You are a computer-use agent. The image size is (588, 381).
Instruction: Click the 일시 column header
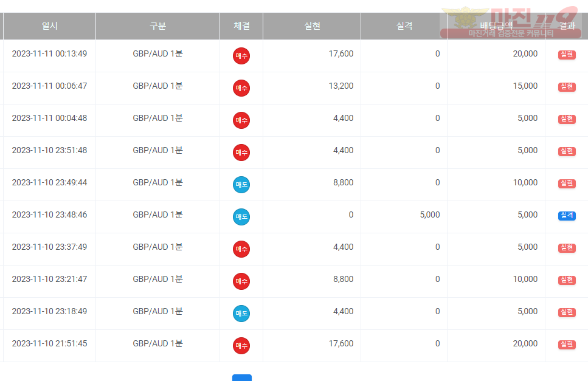coord(49,26)
